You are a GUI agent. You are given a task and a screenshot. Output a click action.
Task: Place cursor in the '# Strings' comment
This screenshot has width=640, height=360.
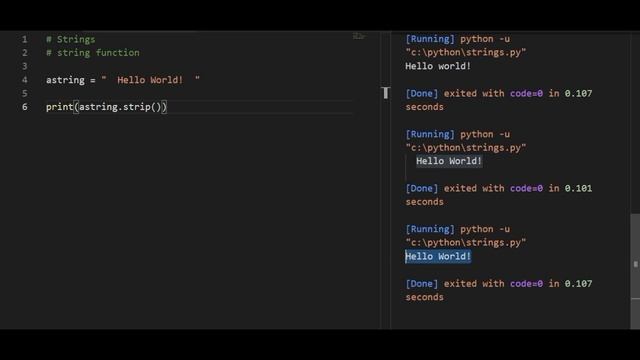coord(71,39)
